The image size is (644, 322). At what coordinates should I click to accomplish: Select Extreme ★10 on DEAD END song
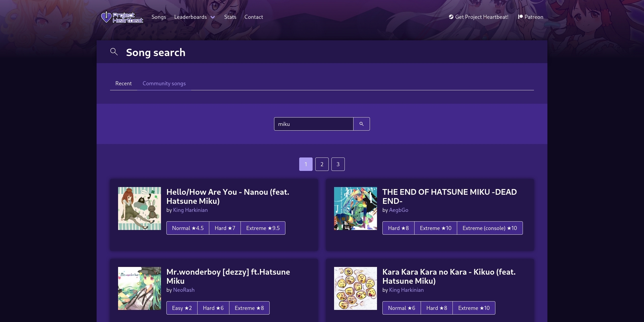[436, 228]
